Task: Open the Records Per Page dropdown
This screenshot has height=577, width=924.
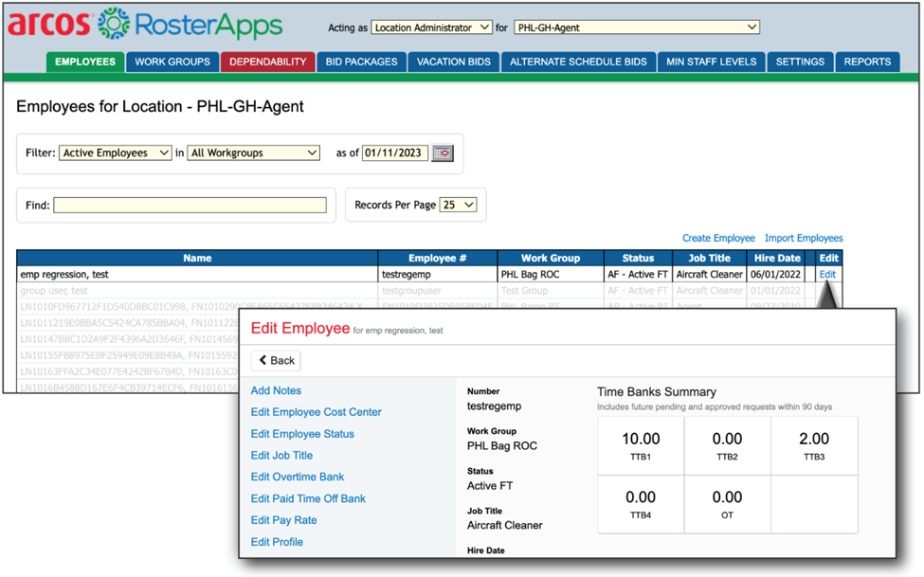Action: click(x=458, y=205)
